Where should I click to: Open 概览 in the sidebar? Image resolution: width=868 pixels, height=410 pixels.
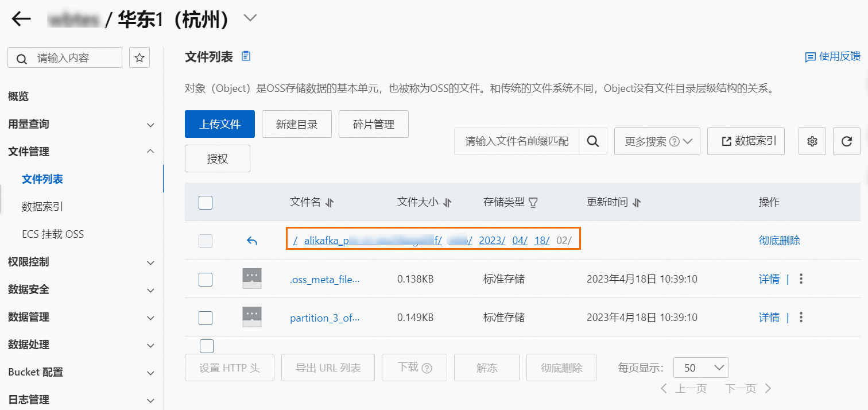click(x=18, y=96)
